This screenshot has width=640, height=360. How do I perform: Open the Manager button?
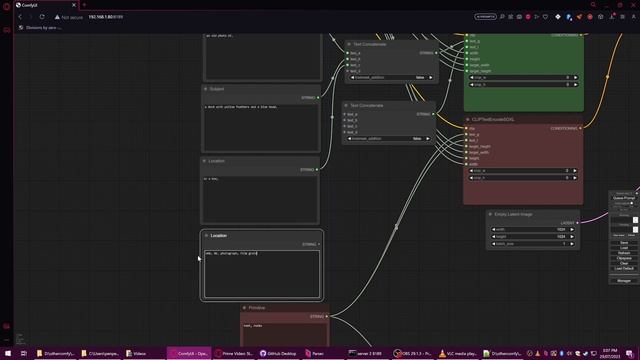[624, 281]
